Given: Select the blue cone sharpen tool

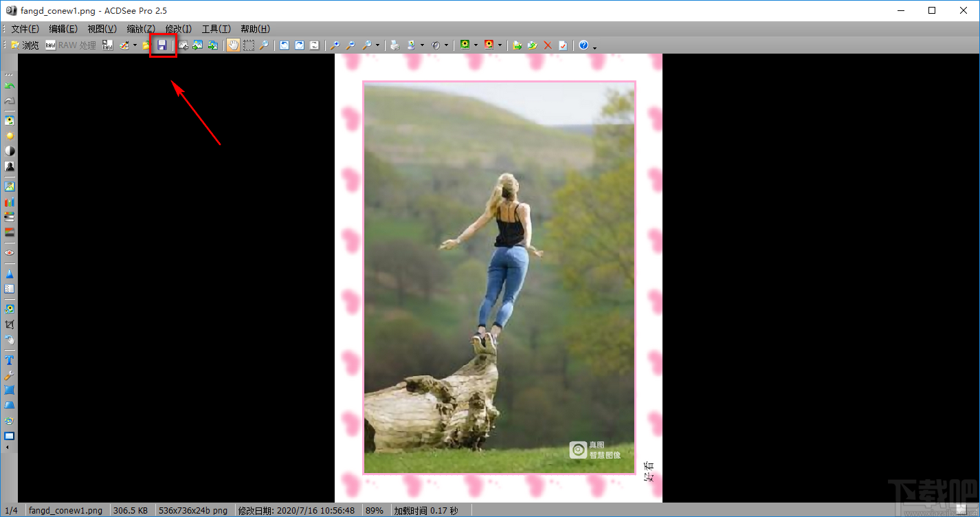Looking at the screenshot, I should pos(10,274).
